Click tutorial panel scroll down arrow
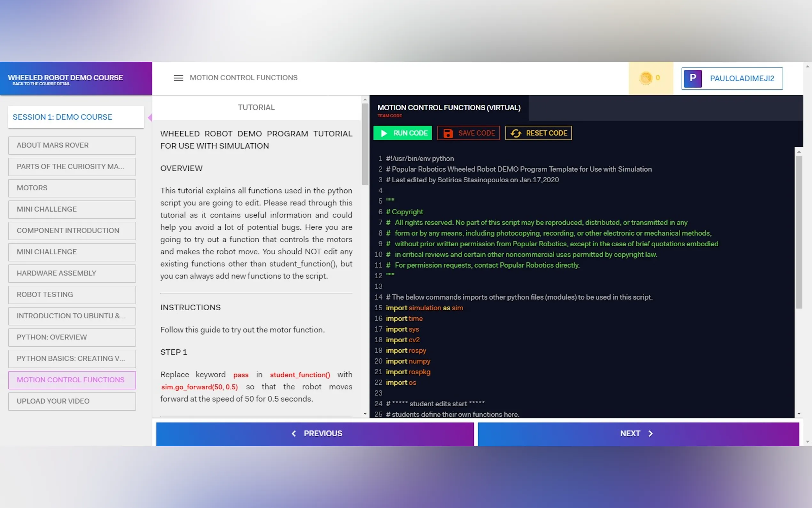Viewport: 812px width, 508px height. (365, 414)
